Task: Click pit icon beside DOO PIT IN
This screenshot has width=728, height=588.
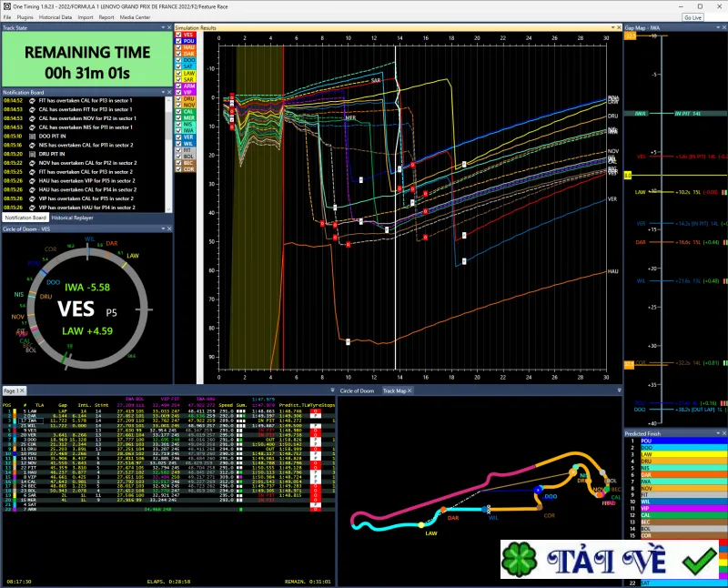Action: tap(32, 137)
